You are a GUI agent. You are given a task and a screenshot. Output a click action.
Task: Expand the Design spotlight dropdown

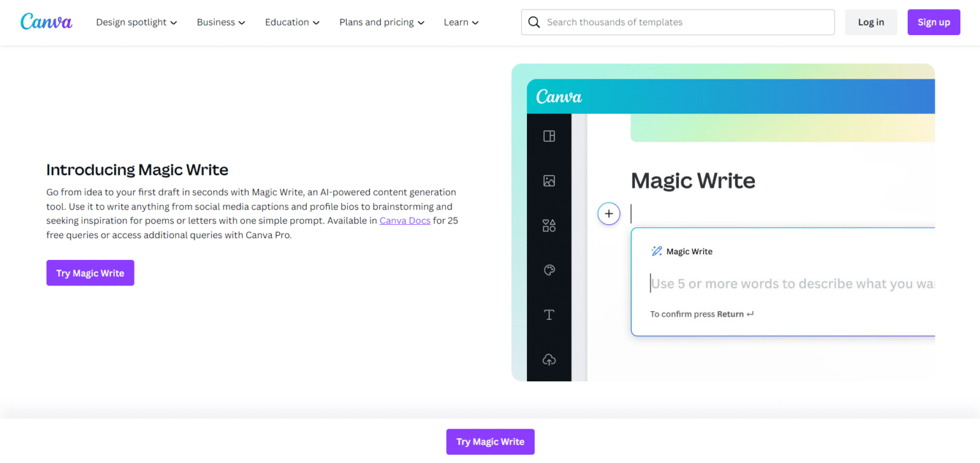pyautogui.click(x=136, y=22)
